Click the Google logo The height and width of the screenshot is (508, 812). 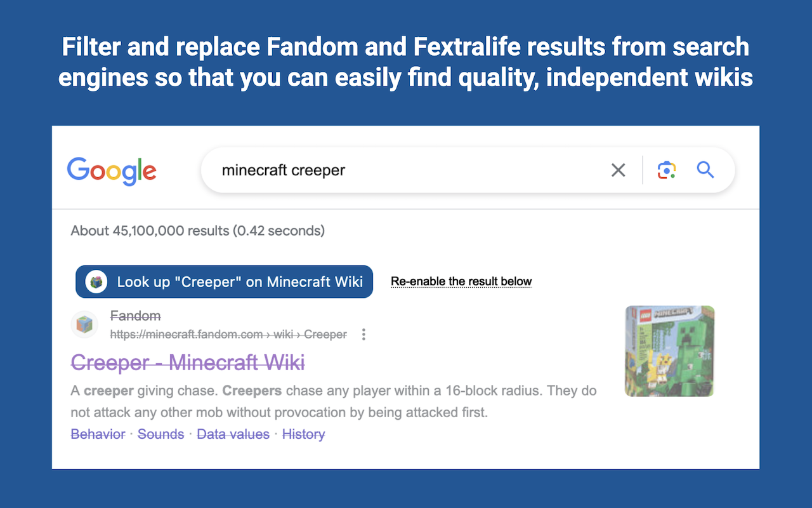click(112, 171)
